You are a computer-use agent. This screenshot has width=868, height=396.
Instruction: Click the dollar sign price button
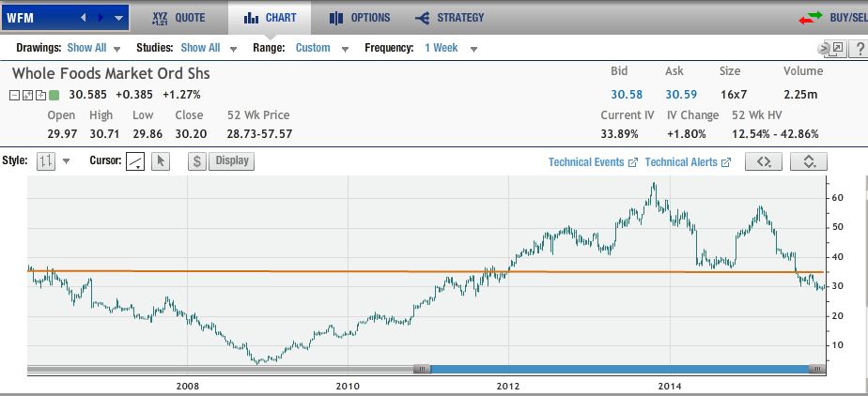[x=197, y=160]
